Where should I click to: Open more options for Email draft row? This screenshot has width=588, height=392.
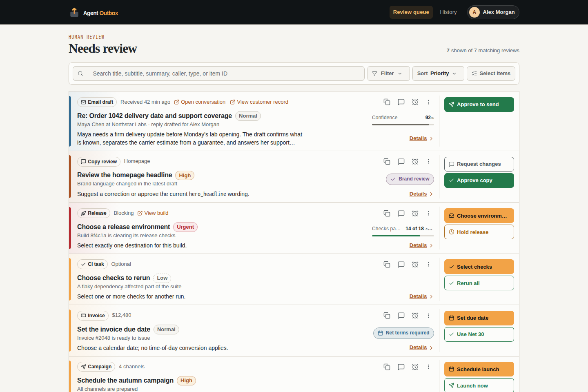point(428,102)
